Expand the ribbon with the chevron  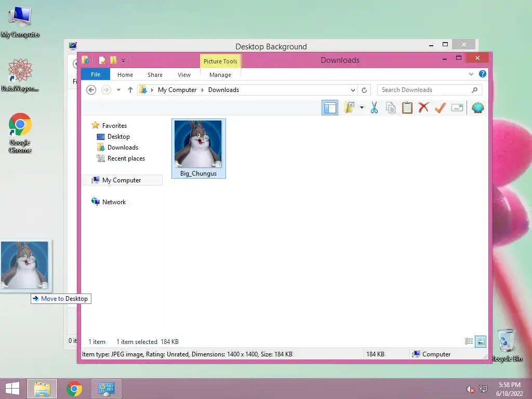(x=471, y=74)
